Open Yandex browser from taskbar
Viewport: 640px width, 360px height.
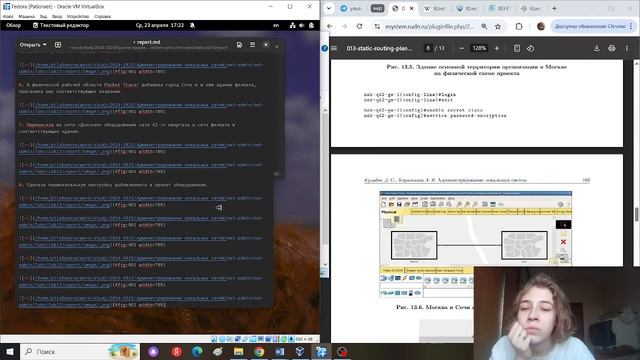pyautogui.click(x=176, y=351)
